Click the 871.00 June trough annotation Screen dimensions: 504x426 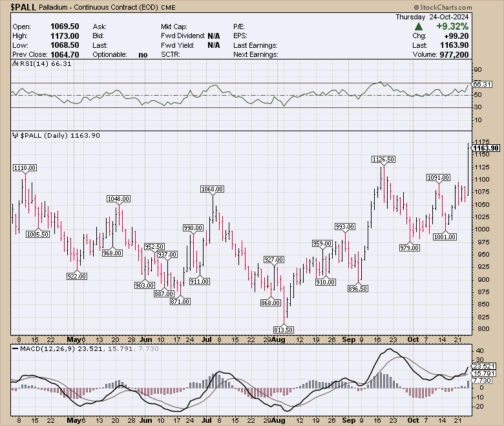(180, 302)
